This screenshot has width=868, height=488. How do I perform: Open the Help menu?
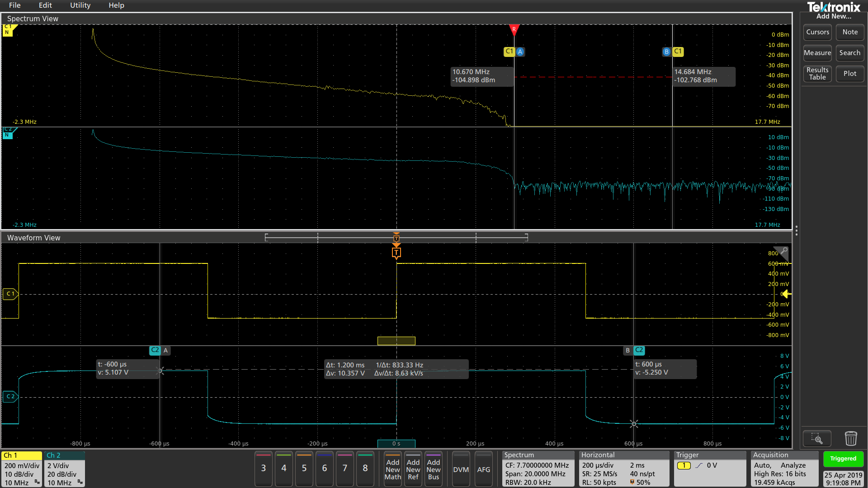click(x=116, y=5)
